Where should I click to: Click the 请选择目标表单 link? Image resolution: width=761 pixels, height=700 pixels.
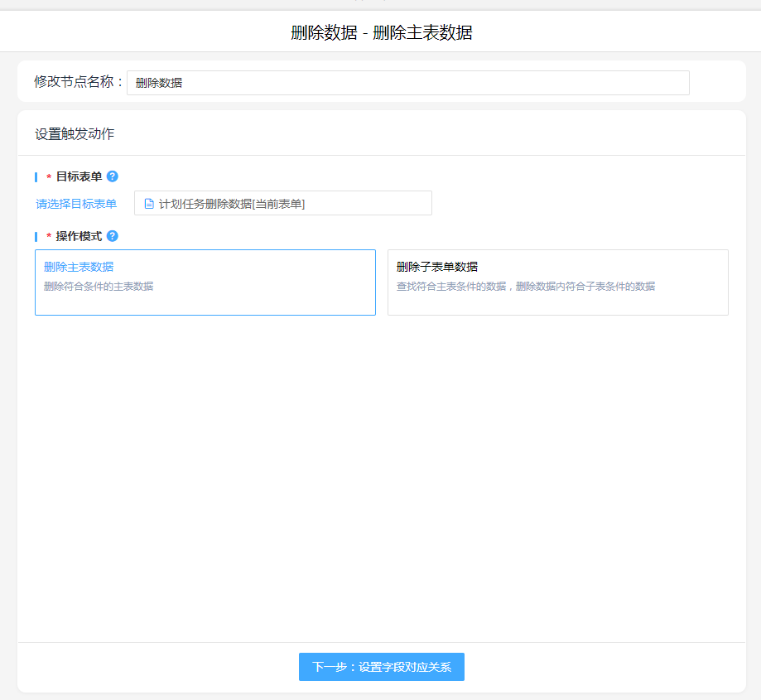click(x=76, y=204)
